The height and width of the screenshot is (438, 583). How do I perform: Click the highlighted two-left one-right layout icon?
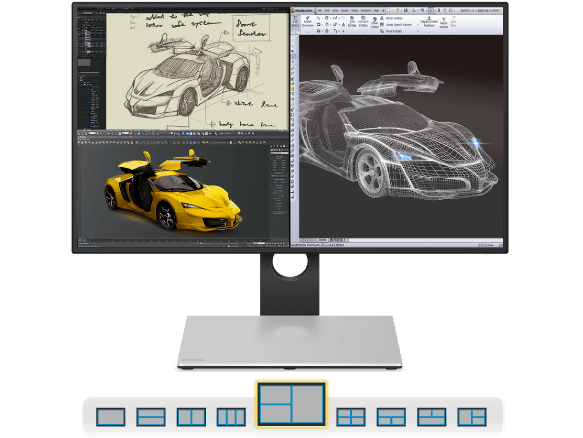pyautogui.click(x=291, y=404)
